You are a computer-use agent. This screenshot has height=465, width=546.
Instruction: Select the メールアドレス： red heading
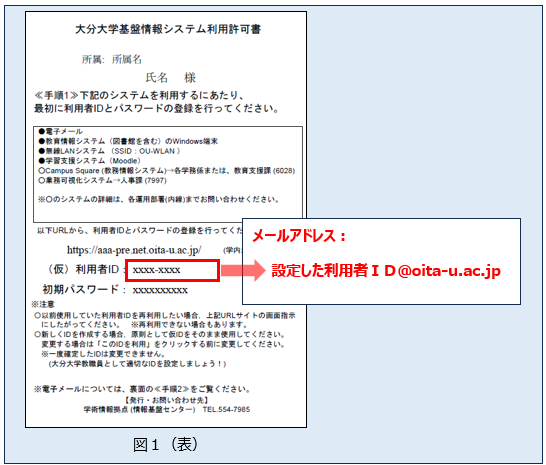[x=299, y=236]
